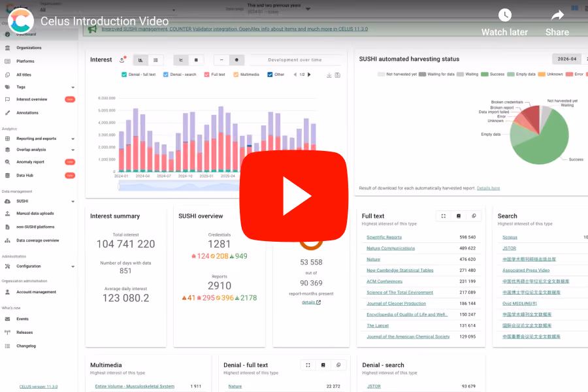Open Interest overview menu item

click(32, 99)
